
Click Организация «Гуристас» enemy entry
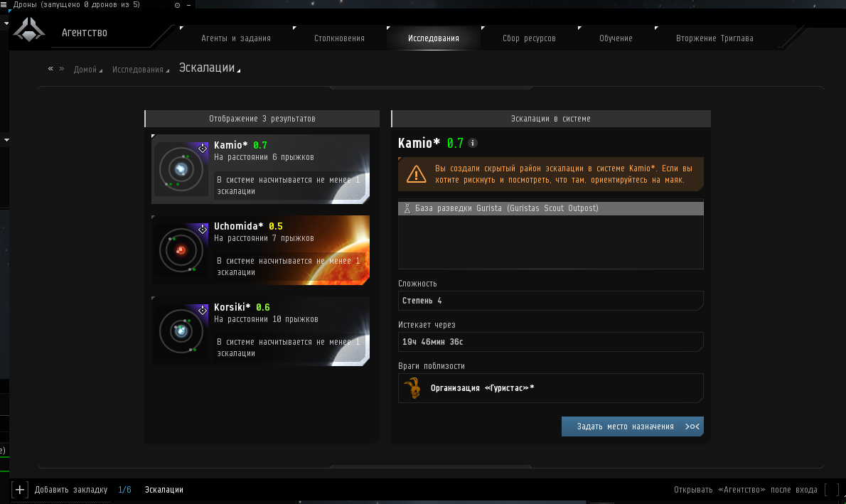pos(551,388)
